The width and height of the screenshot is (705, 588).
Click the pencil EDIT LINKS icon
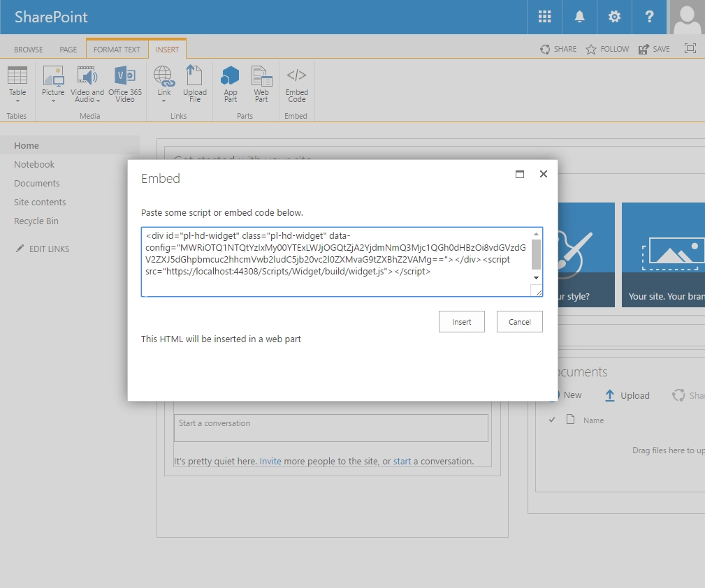click(x=20, y=248)
